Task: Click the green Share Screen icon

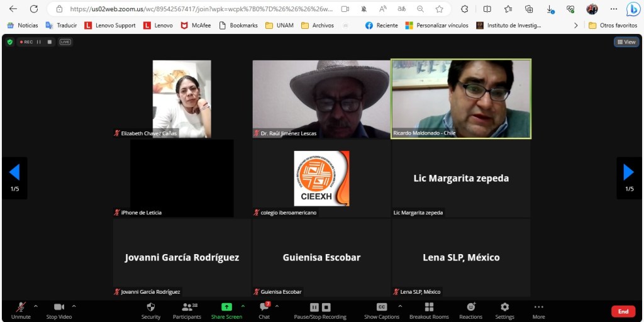Action: pyautogui.click(x=226, y=307)
